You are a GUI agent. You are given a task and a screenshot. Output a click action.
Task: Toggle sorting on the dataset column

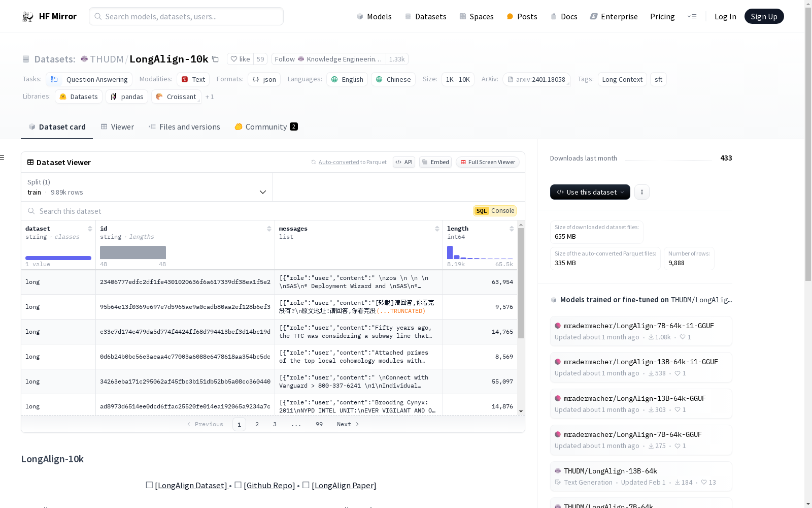pyautogui.click(x=90, y=229)
